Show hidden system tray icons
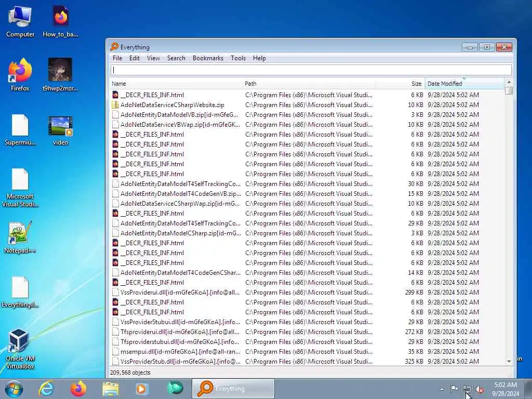Image resolution: width=532 pixels, height=399 pixels. click(x=442, y=389)
